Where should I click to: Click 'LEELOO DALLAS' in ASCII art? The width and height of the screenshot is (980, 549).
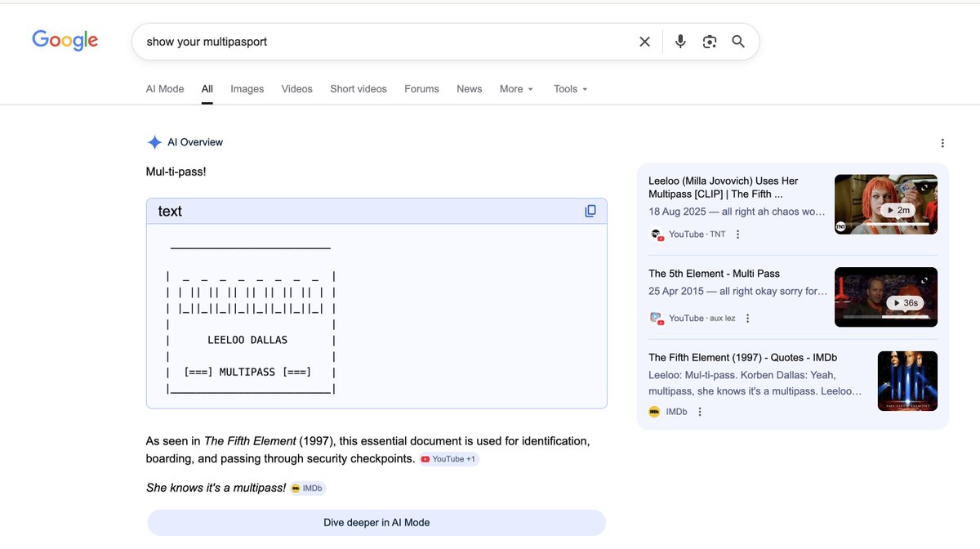click(247, 341)
